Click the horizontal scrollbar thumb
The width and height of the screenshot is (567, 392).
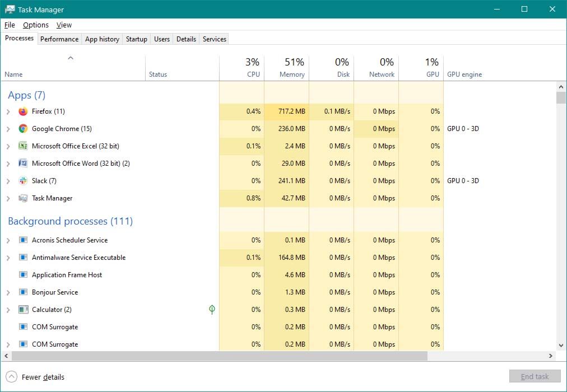[x=220, y=356]
